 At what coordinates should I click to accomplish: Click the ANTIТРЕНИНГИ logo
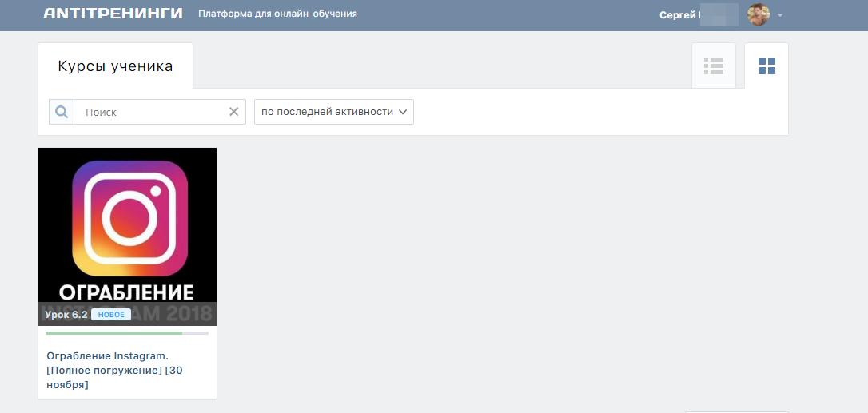coord(113,14)
